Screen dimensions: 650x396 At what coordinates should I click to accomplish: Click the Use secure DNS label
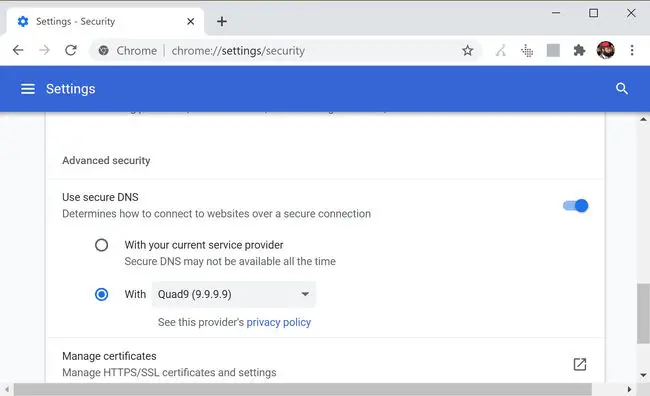point(100,197)
